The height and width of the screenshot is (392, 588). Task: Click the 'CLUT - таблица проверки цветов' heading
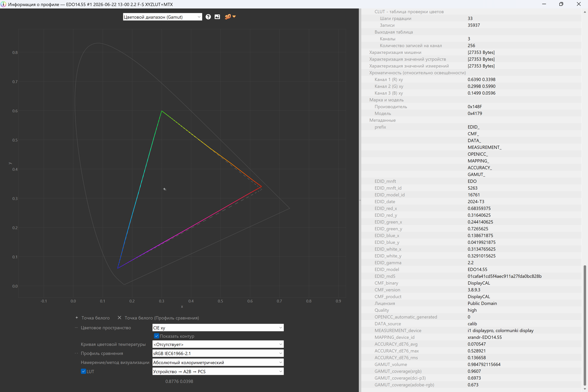pyautogui.click(x=409, y=12)
